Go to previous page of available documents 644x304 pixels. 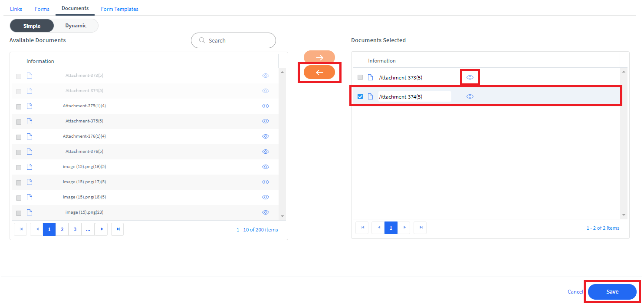[36, 229]
